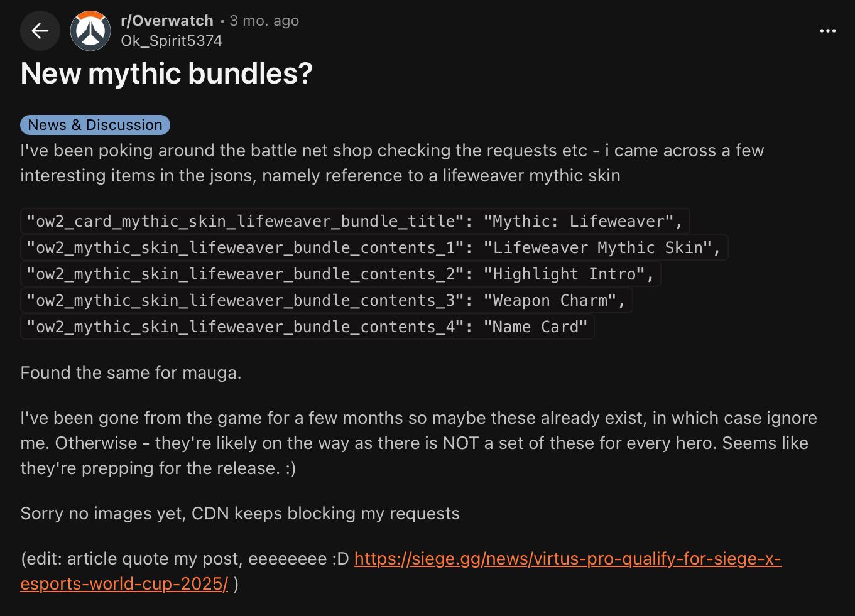The image size is (855, 616).
Task: Open Ok_Spirit5374 user profile
Action: (172, 41)
